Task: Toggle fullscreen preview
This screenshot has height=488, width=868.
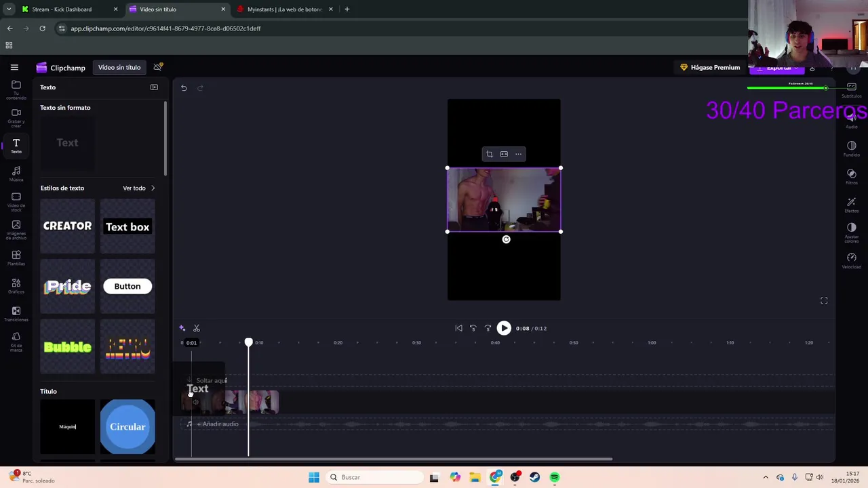Action: [824, 300]
